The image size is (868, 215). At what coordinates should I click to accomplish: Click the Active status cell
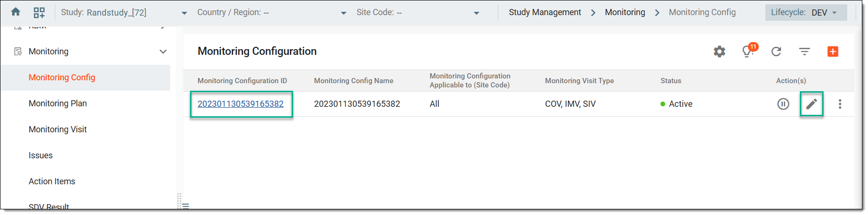(677, 104)
